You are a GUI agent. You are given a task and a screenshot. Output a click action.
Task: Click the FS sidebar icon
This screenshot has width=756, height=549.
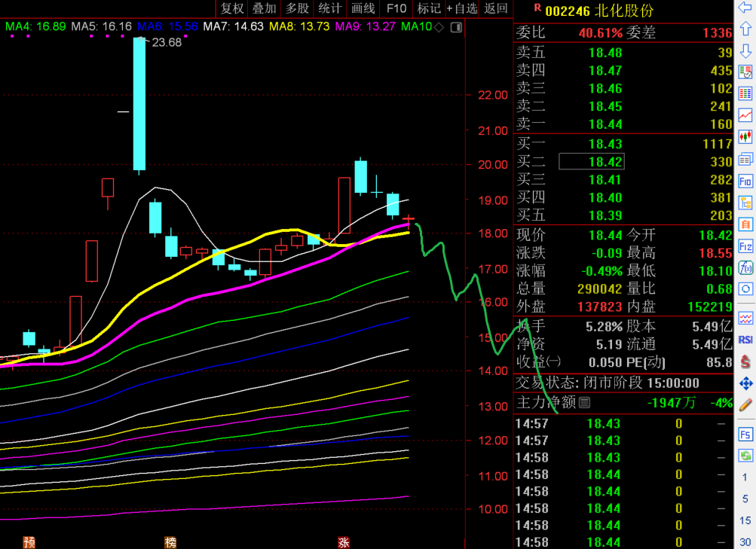click(x=745, y=435)
